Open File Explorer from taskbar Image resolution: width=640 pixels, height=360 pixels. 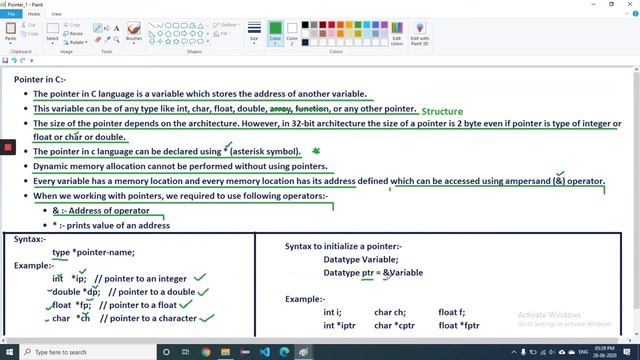pyautogui.click(x=225, y=352)
